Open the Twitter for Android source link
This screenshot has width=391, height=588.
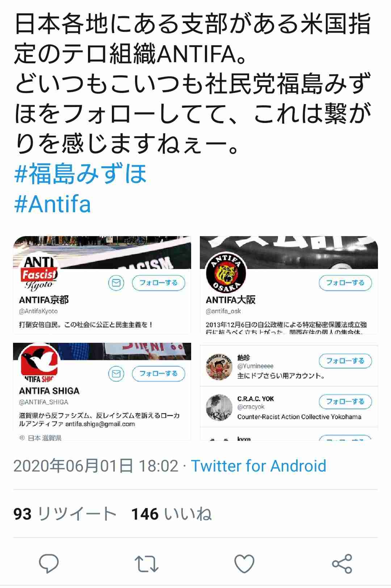(x=258, y=466)
